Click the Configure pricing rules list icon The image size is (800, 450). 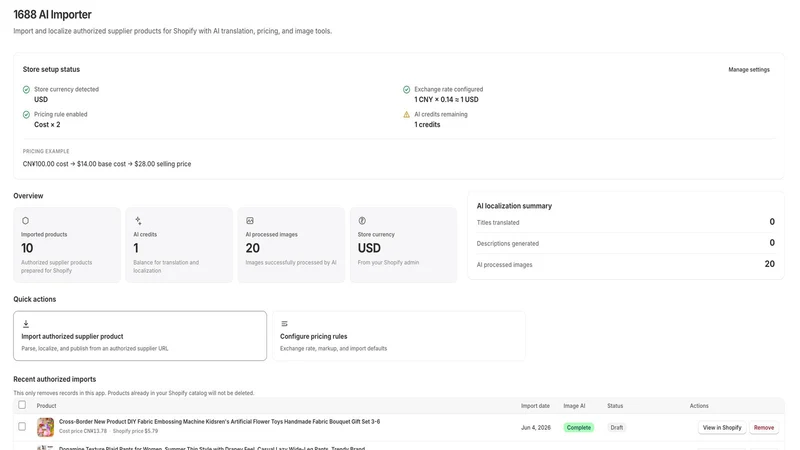click(x=284, y=324)
